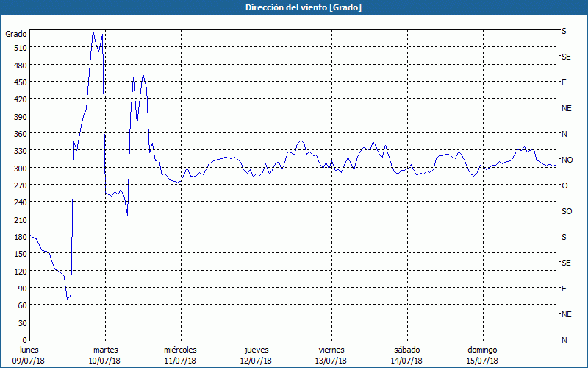Select the 'martes' day label

pos(105,350)
